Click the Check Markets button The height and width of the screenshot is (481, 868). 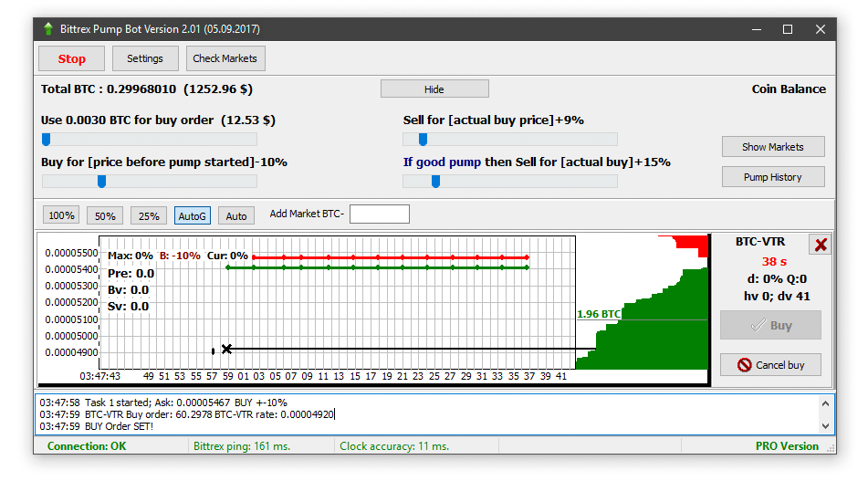pos(225,58)
